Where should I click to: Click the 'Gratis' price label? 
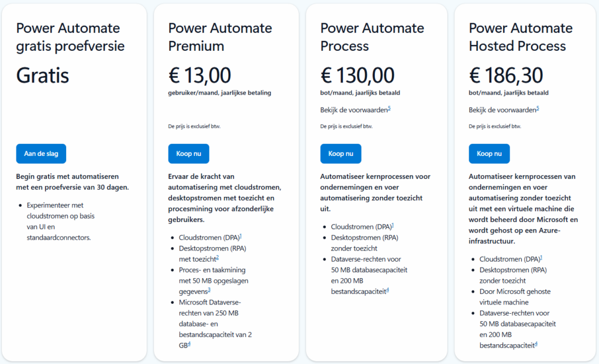click(43, 75)
